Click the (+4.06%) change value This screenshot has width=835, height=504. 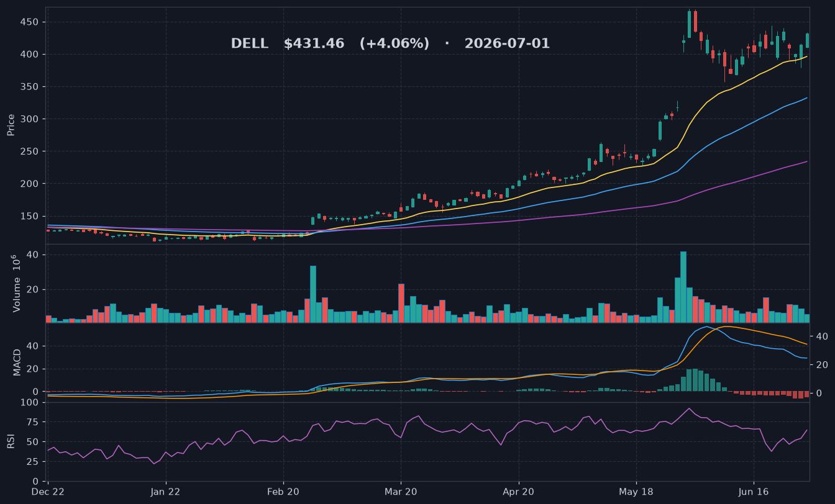point(395,44)
